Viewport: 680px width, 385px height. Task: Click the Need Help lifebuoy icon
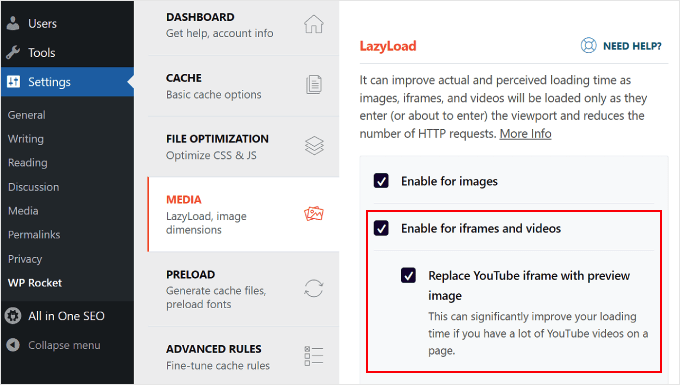pyautogui.click(x=588, y=46)
